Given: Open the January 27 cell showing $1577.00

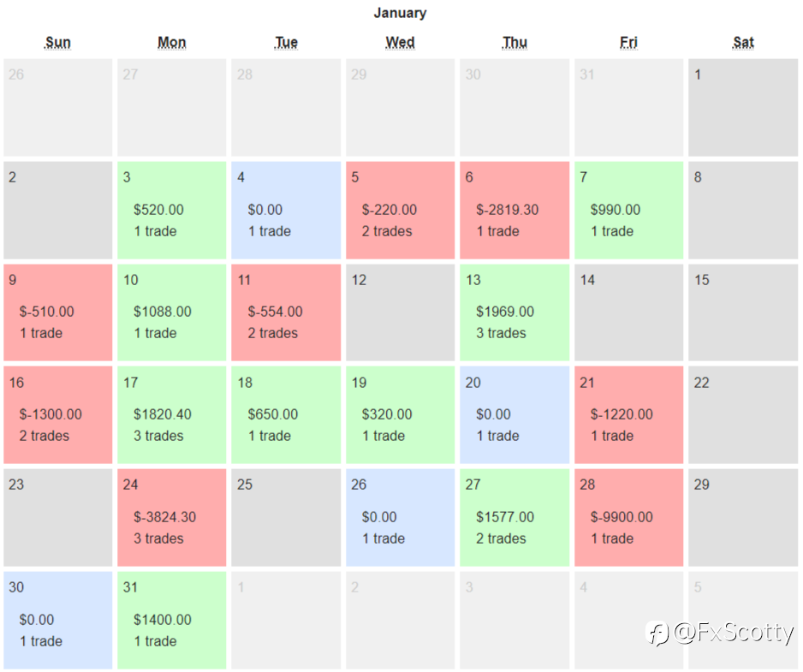Looking at the screenshot, I should (x=515, y=517).
